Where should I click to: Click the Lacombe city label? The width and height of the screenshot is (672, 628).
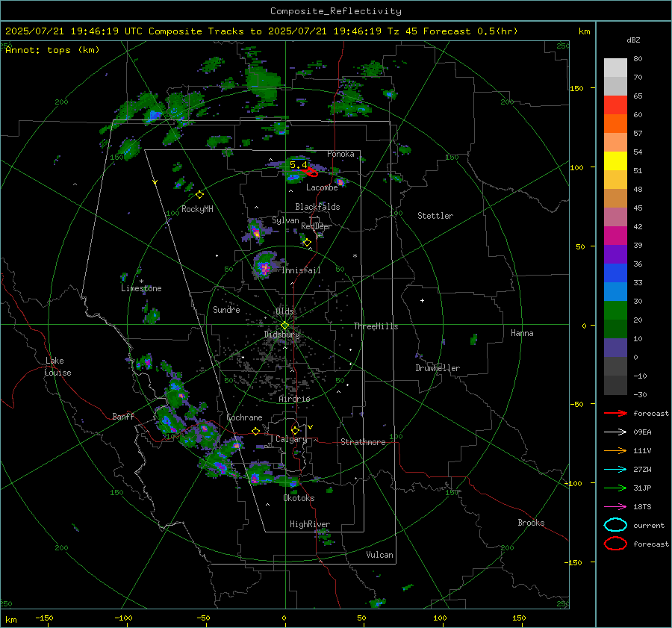[322, 187]
